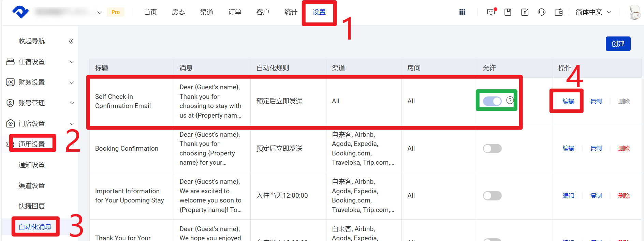Open the message notifications icon
This screenshot has height=241, width=644.
point(491,12)
